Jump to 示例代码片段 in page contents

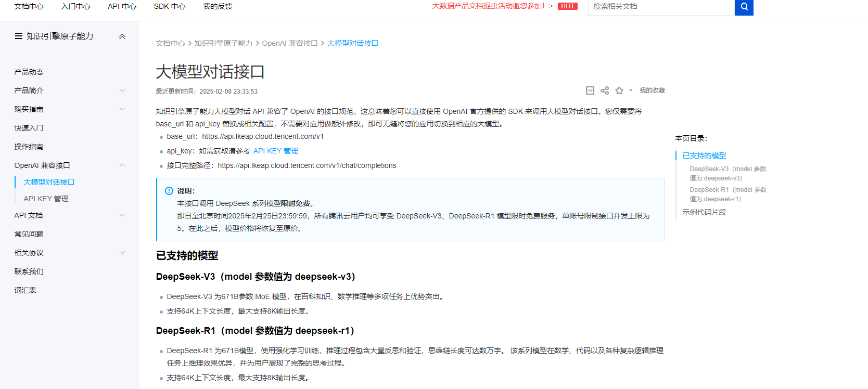[704, 212]
